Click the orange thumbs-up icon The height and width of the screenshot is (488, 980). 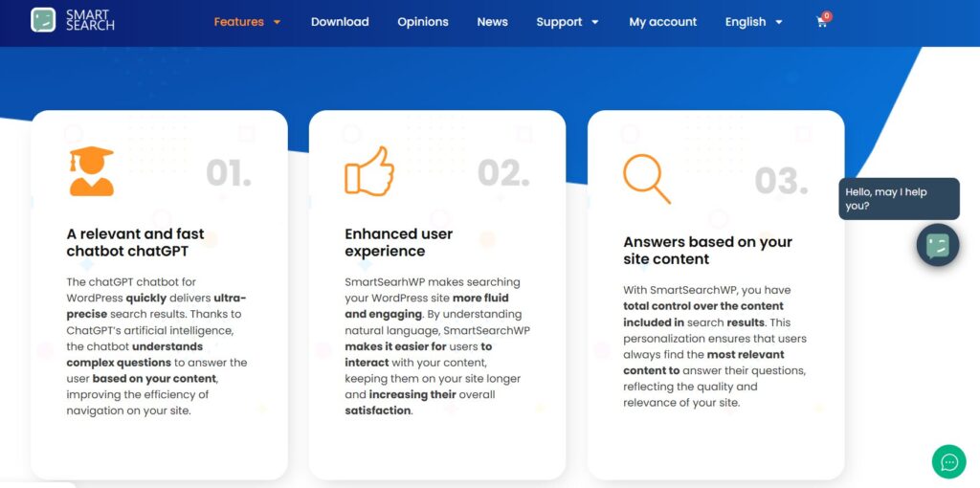369,171
